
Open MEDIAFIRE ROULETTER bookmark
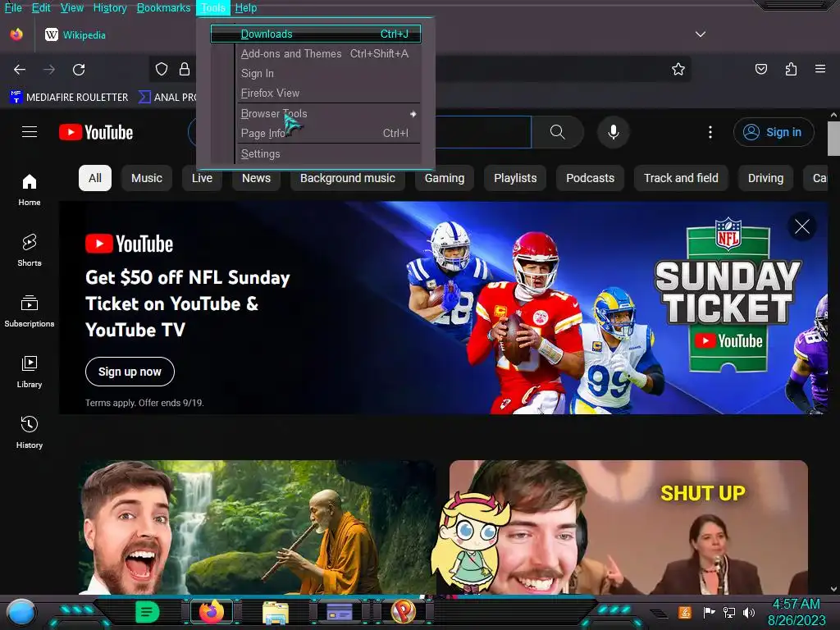pyautogui.click(x=69, y=97)
